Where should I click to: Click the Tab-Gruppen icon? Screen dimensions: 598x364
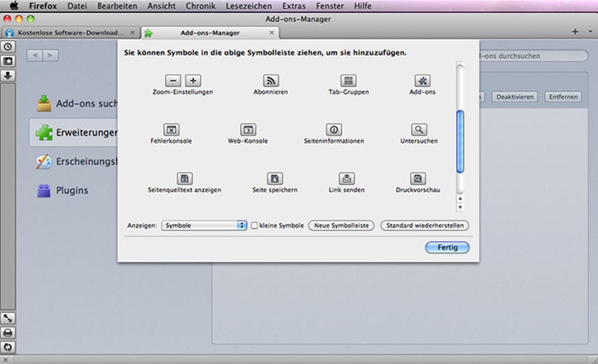[347, 80]
